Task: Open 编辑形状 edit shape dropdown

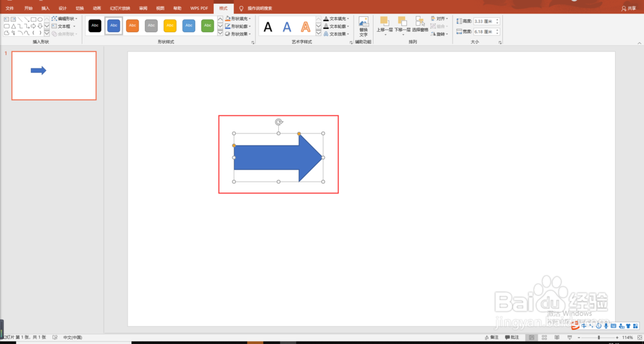Action: pyautogui.click(x=65, y=19)
